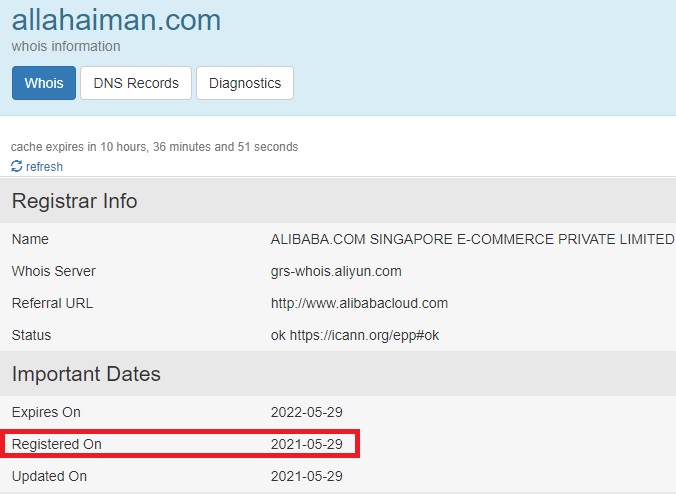
Task: Click the Whois Server row label
Action: coord(54,271)
